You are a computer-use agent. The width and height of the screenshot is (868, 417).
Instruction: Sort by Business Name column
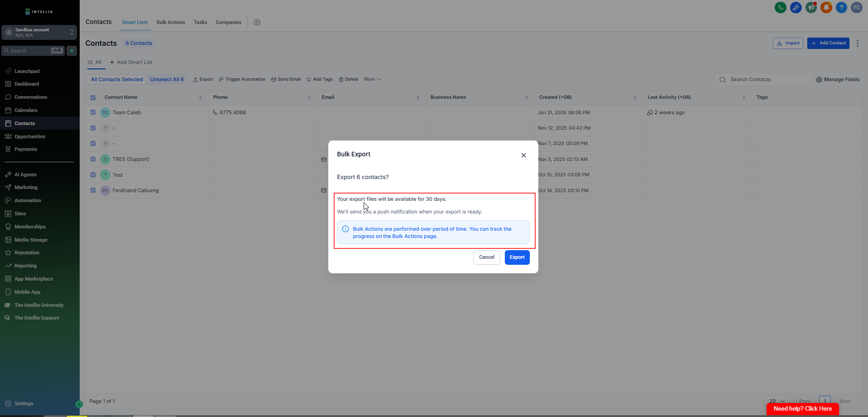527,97
